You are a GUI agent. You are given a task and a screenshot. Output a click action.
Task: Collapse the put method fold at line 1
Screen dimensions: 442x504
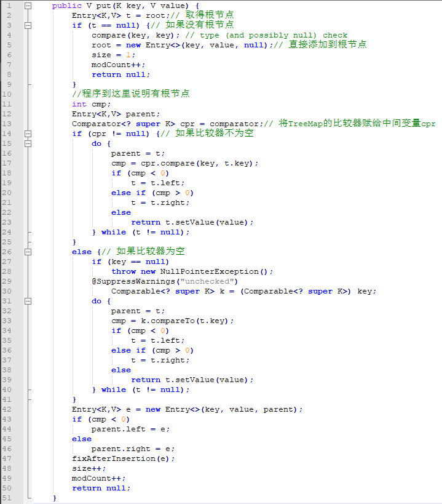pyautogui.click(x=28, y=6)
